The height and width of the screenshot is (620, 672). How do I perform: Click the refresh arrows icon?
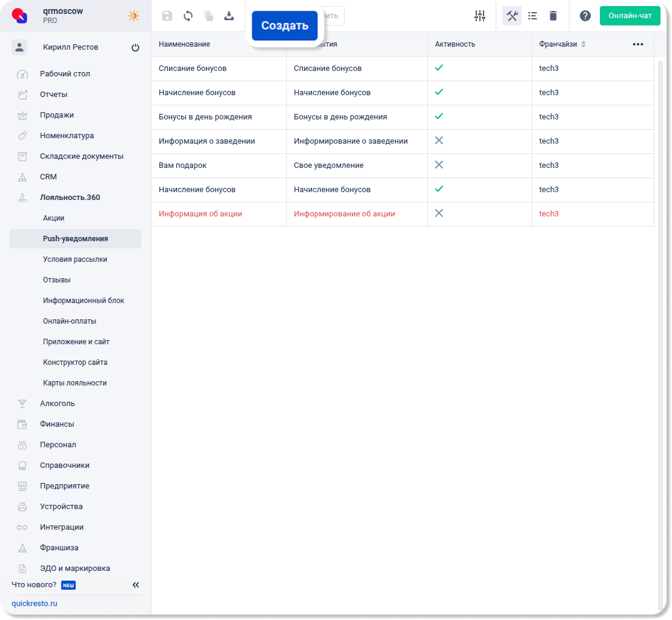point(188,16)
